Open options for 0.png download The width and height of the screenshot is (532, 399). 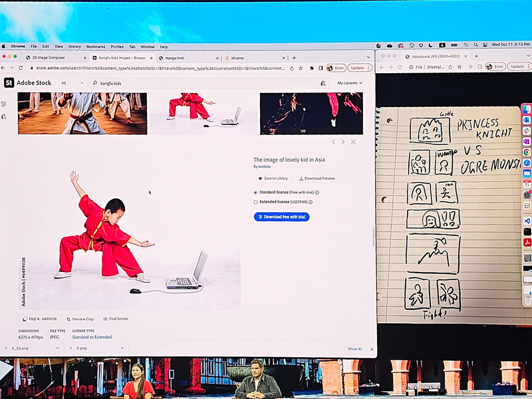(122, 348)
